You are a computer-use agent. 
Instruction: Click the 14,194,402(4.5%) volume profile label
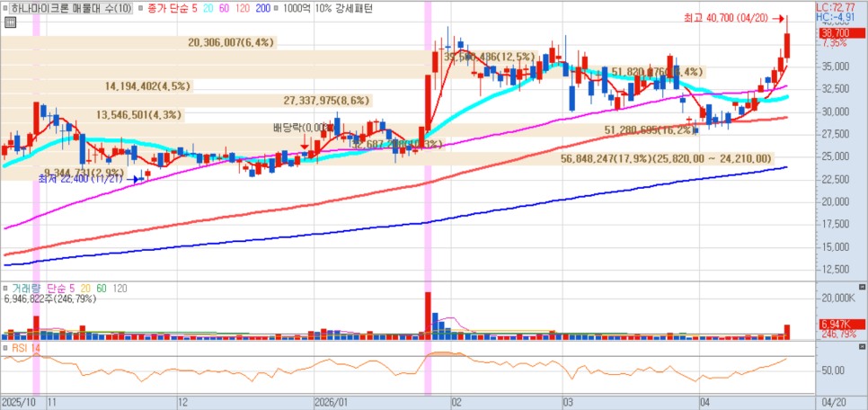coord(148,86)
